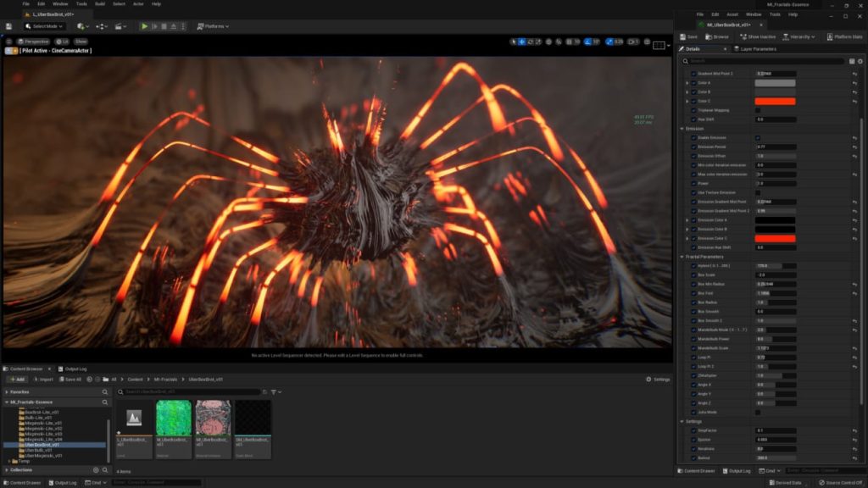Viewport: 868px width, 488px height.
Task: Click the Add button in Content Browser
Action: pyautogui.click(x=17, y=380)
